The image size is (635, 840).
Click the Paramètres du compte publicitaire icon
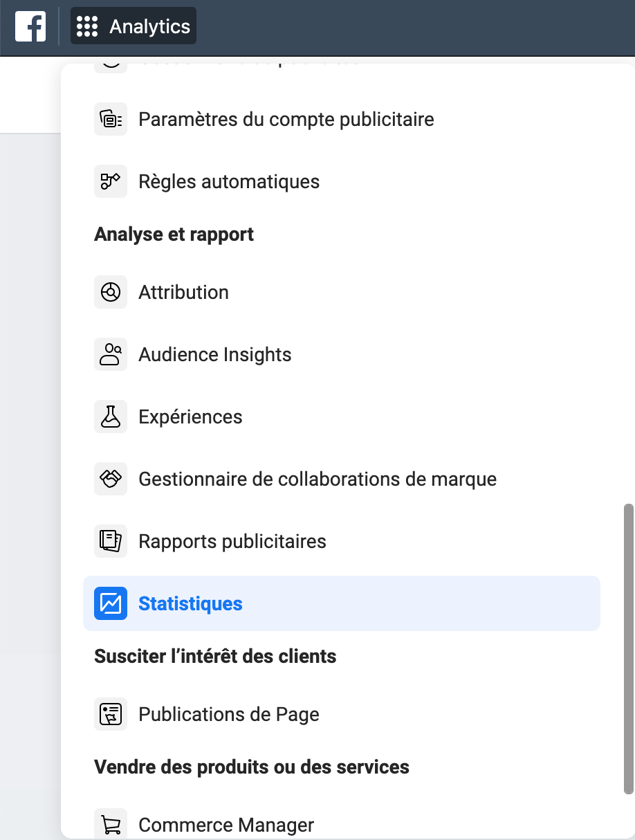point(111,119)
